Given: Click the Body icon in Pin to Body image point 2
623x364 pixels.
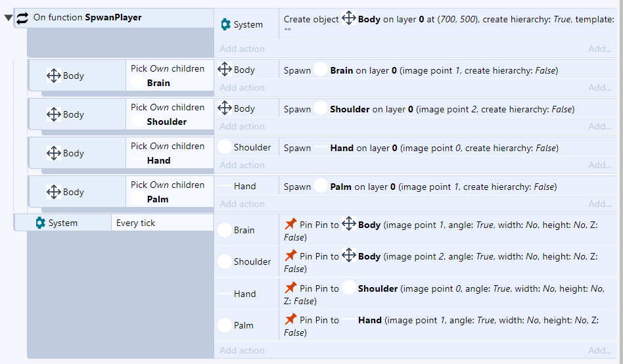Looking at the screenshot, I should (x=348, y=255).
